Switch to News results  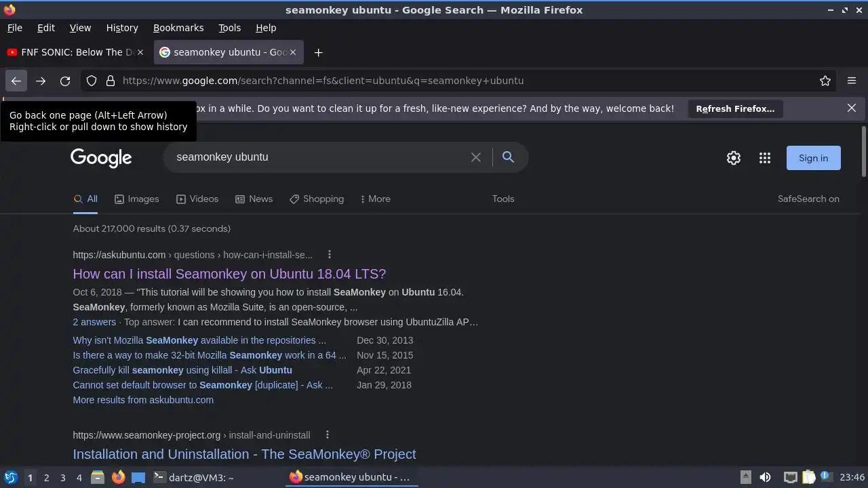[x=254, y=199]
